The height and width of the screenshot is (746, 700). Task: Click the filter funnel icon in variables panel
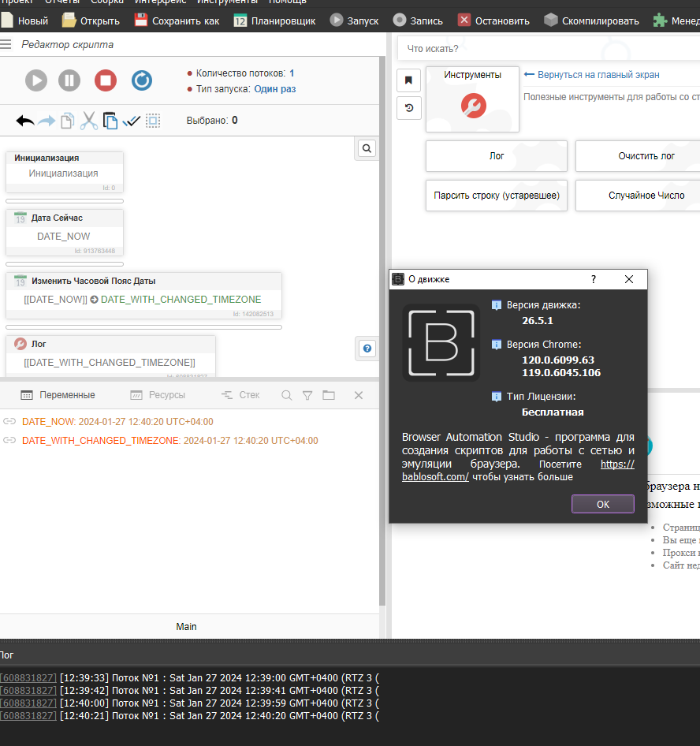click(x=307, y=395)
